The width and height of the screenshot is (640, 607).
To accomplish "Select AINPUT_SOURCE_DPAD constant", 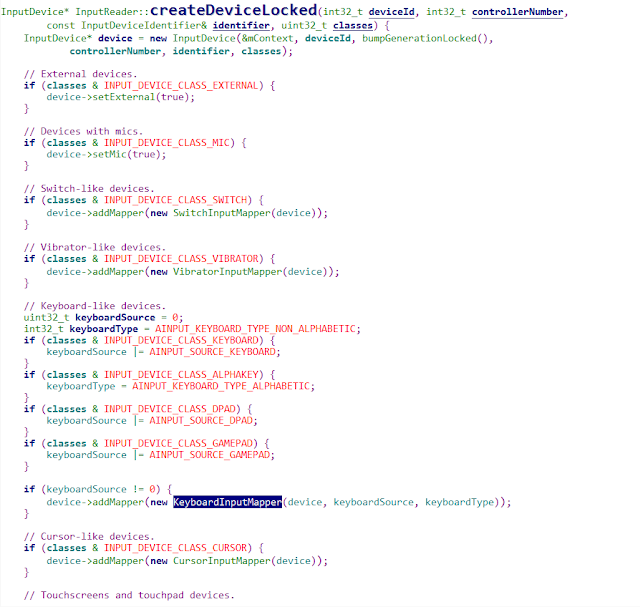I will 201,420.
